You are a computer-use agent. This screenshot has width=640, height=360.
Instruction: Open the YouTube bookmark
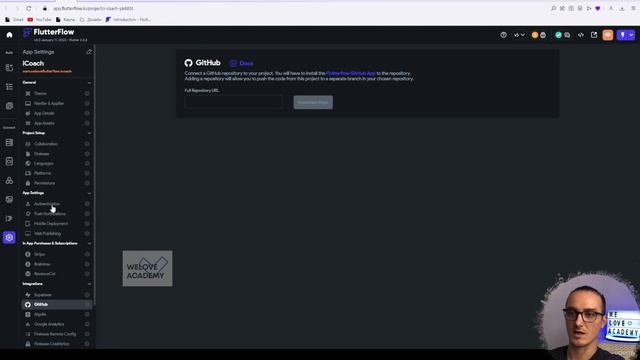(x=40, y=20)
